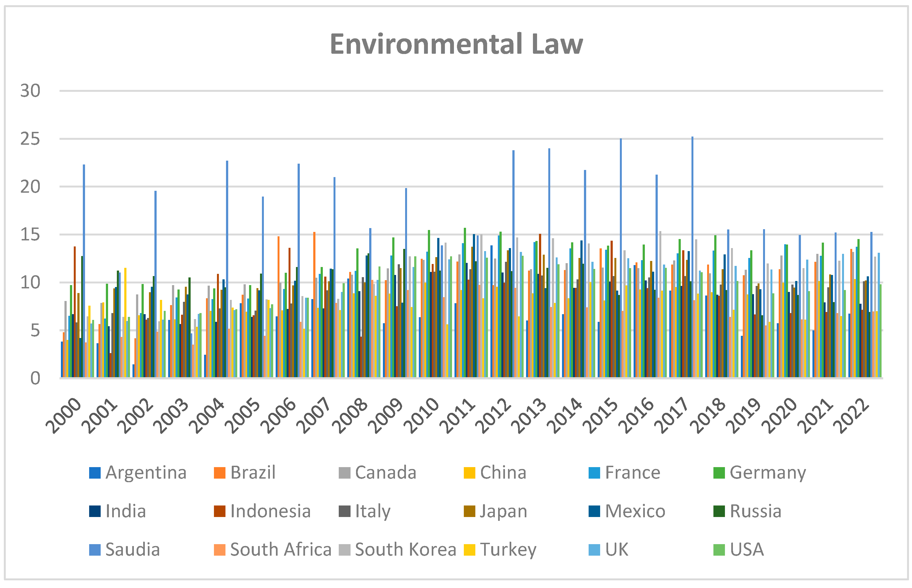Select the Environmental Law chart title
Screen dimensions: 912x588
tap(457, 44)
